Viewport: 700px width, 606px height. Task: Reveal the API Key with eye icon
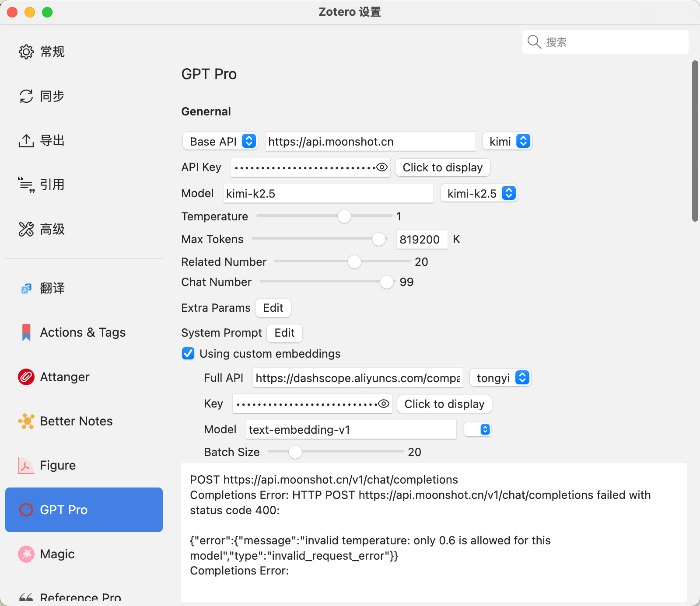click(x=382, y=167)
